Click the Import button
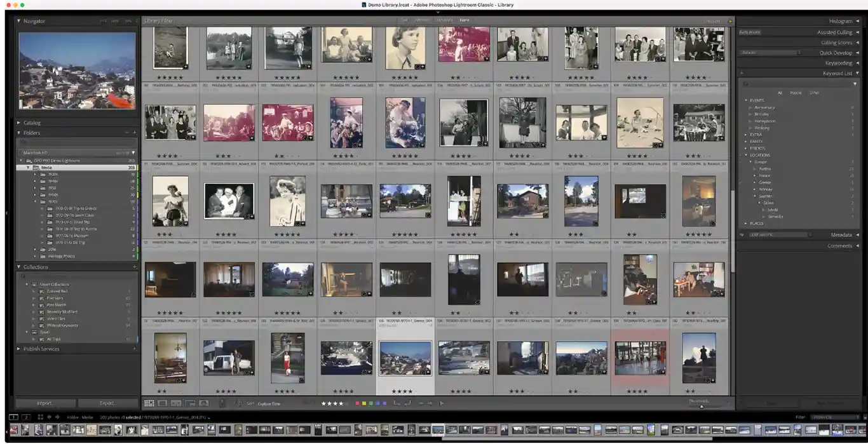868x444 pixels. (x=45, y=403)
